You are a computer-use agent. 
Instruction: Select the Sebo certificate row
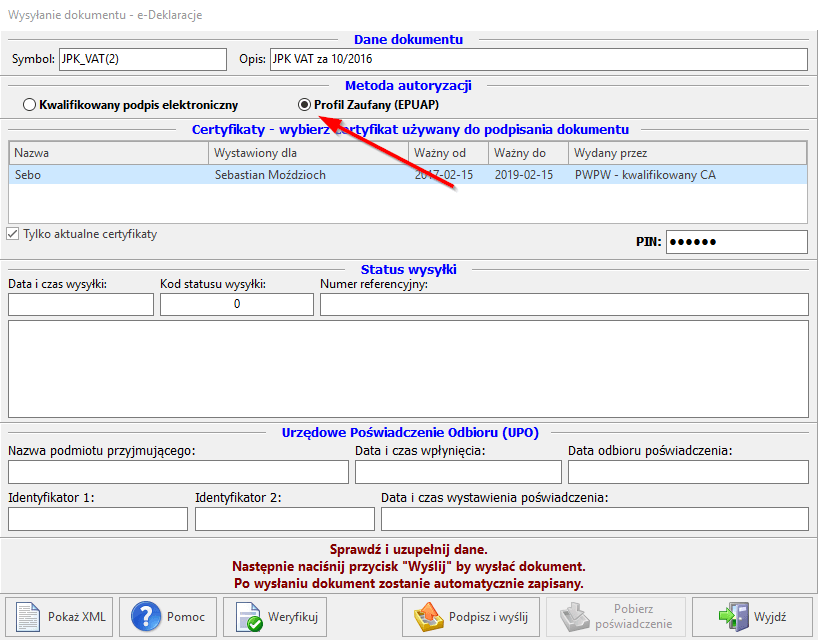(x=300, y=175)
